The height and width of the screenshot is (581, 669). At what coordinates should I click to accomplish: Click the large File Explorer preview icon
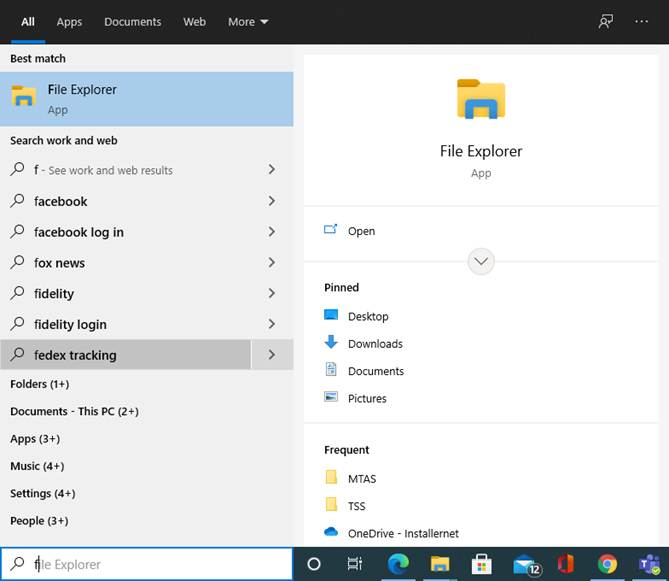(x=481, y=99)
